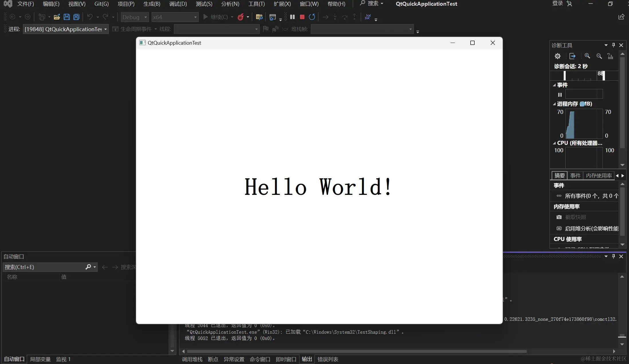The height and width of the screenshot is (364, 629).
Task: Click the Step Into arrow icon
Action: tap(335, 17)
